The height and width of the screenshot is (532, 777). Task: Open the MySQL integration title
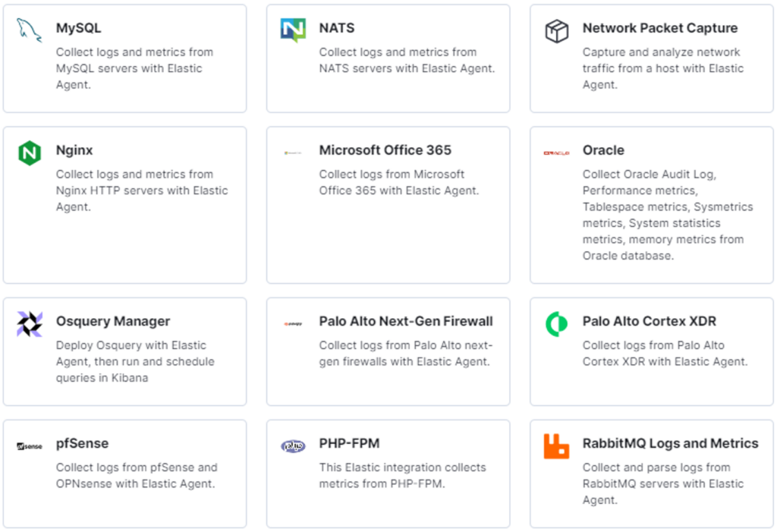click(x=78, y=28)
